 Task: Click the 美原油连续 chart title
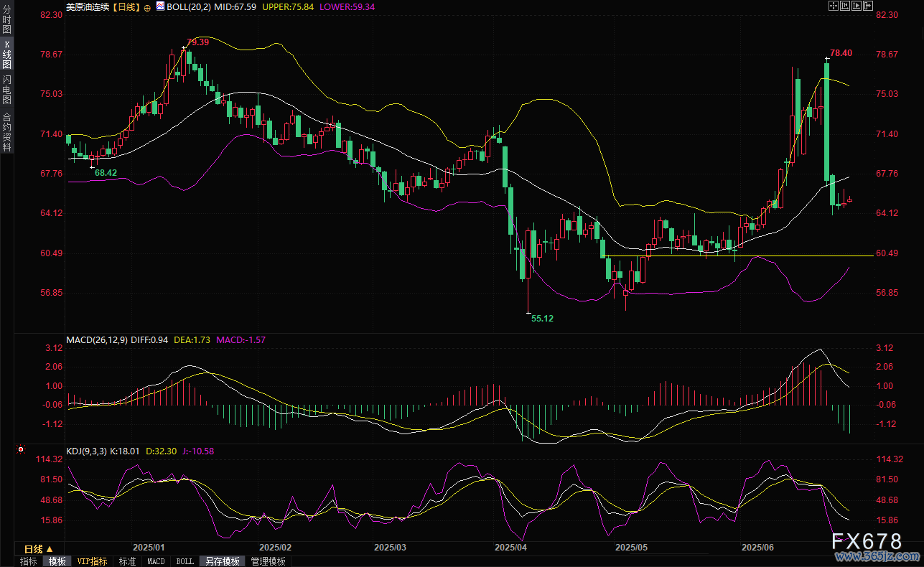[x=89, y=6]
